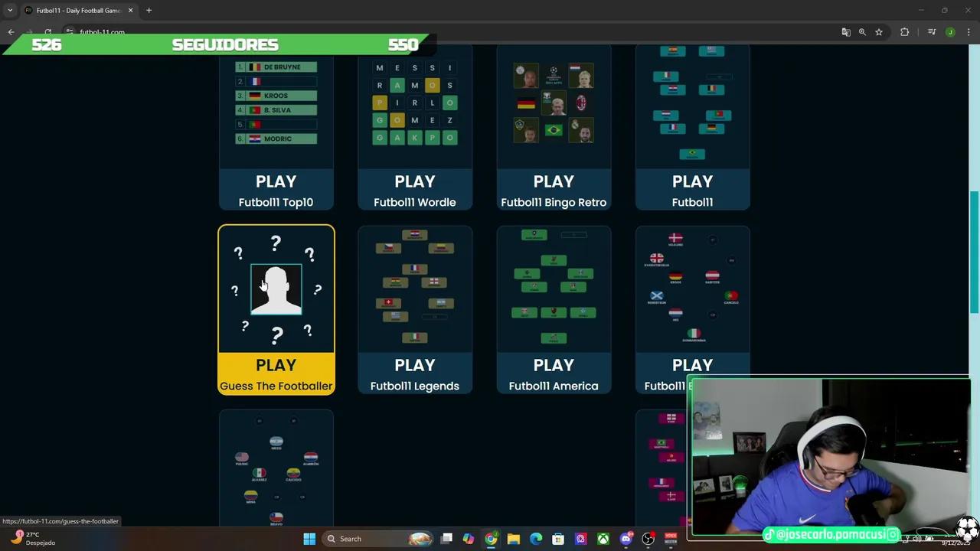Click the 'Futbol11 Bingo Retro' caption
Image resolution: width=980 pixels, height=551 pixels.
554,202
